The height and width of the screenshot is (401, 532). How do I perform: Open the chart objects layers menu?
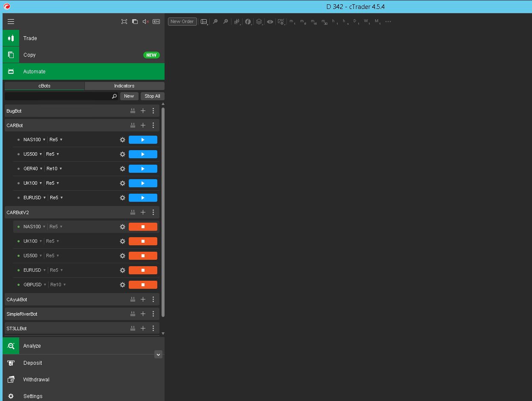tap(259, 21)
